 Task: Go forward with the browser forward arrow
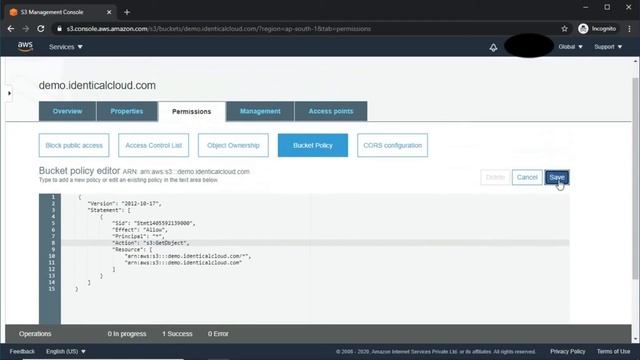point(26,29)
